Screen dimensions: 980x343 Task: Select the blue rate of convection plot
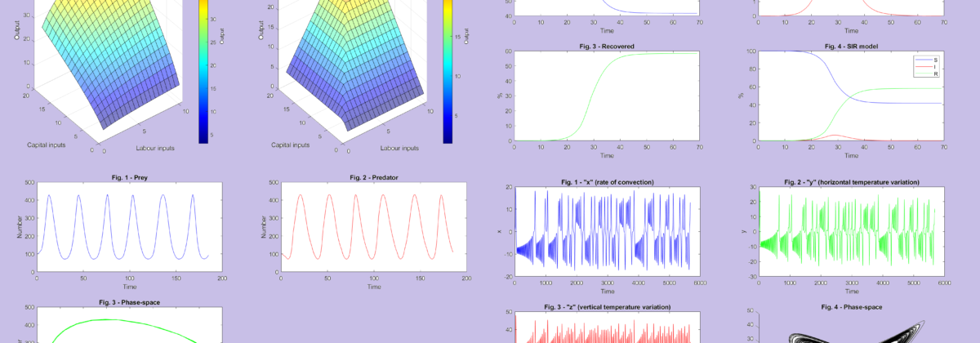click(x=607, y=233)
